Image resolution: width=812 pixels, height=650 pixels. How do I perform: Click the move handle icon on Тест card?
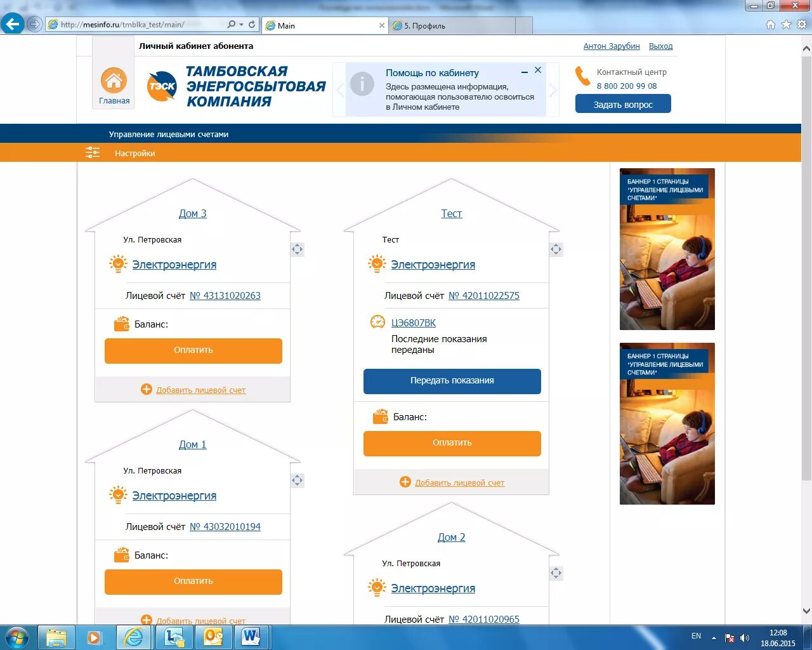[556, 249]
